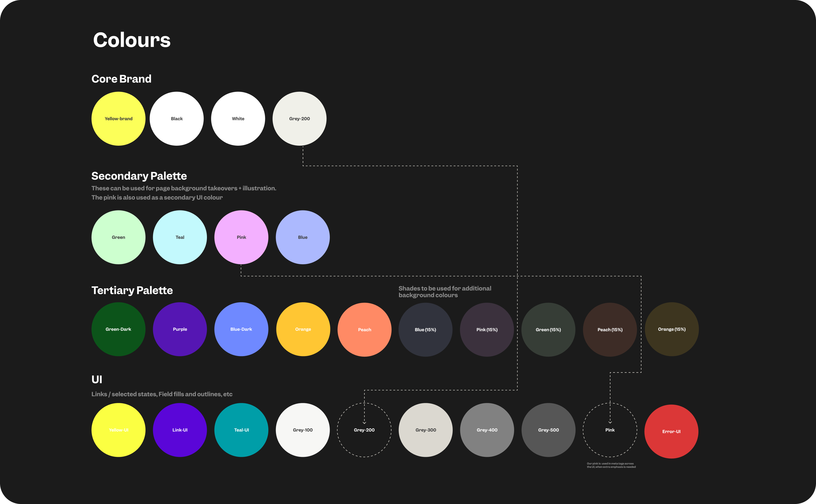Select the Teal secondary swatch

pos(180,237)
